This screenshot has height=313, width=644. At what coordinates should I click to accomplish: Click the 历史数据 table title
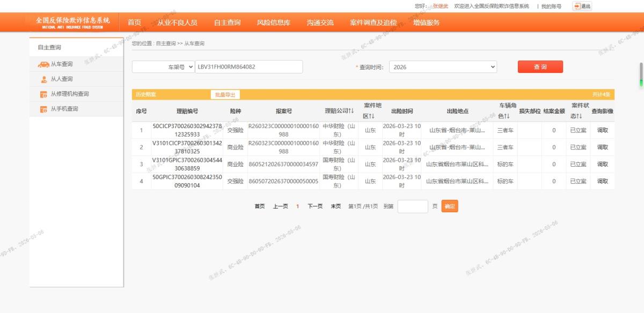coord(146,94)
